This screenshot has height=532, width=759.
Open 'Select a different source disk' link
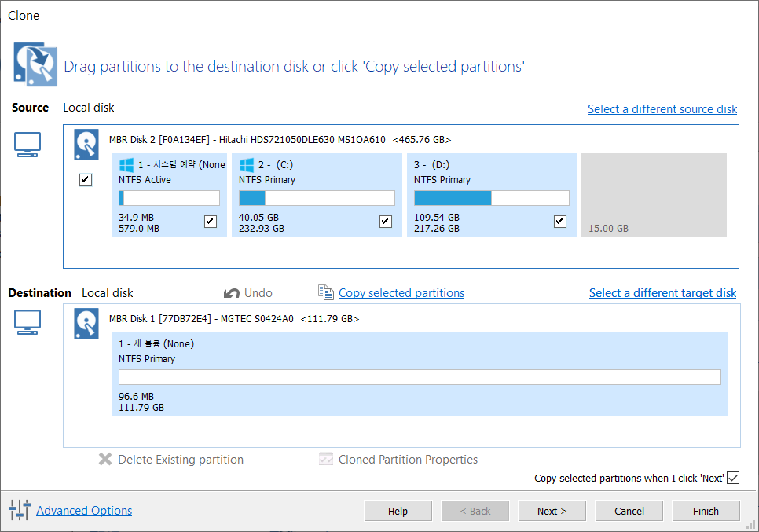click(662, 109)
